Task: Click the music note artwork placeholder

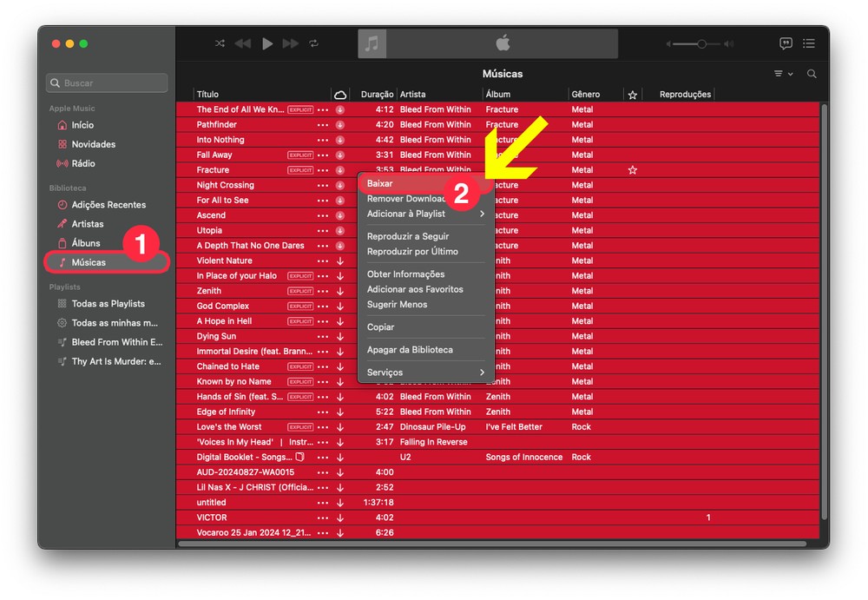Action: pos(372,43)
